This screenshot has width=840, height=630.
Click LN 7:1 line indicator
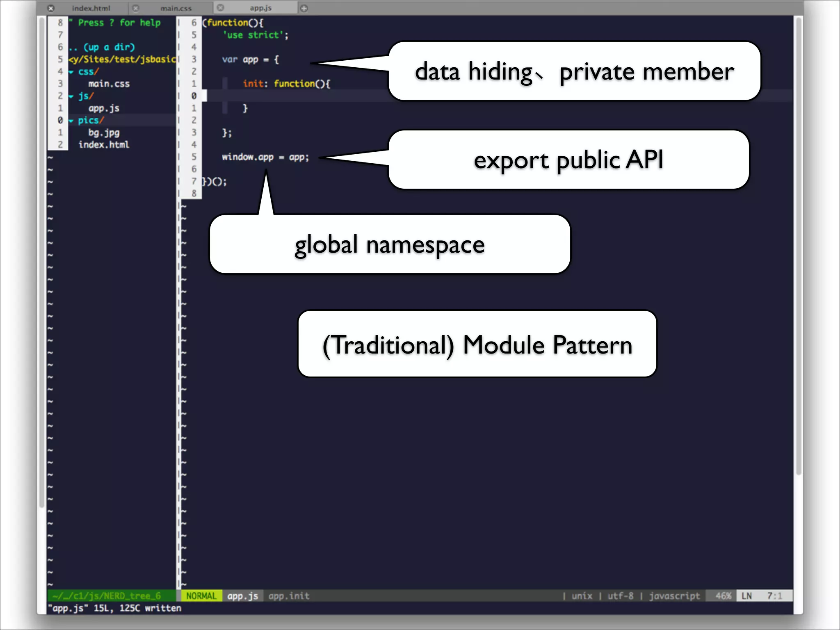pyautogui.click(x=765, y=596)
